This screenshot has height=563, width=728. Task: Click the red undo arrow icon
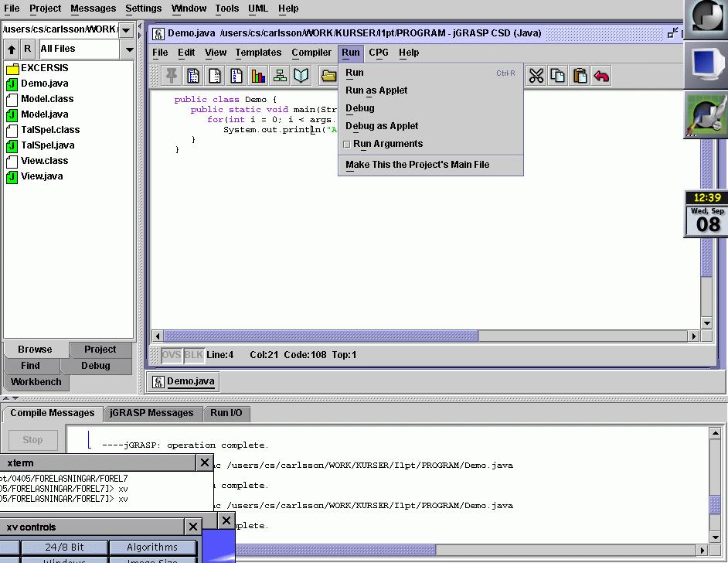pos(601,76)
